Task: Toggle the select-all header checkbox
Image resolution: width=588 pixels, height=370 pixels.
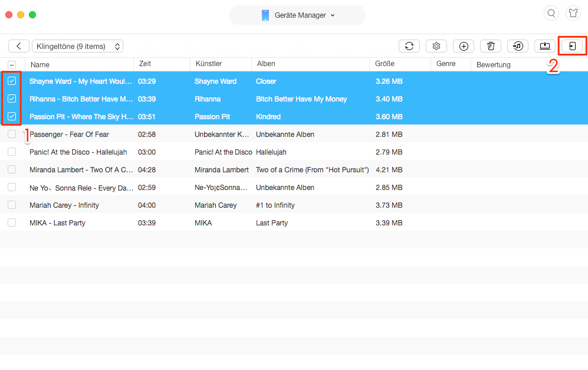Action: click(x=12, y=64)
